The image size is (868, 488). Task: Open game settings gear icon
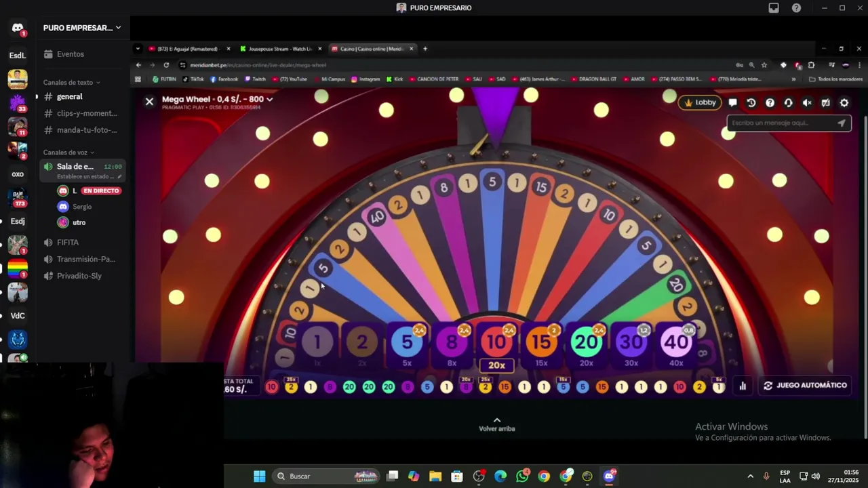pos(844,103)
